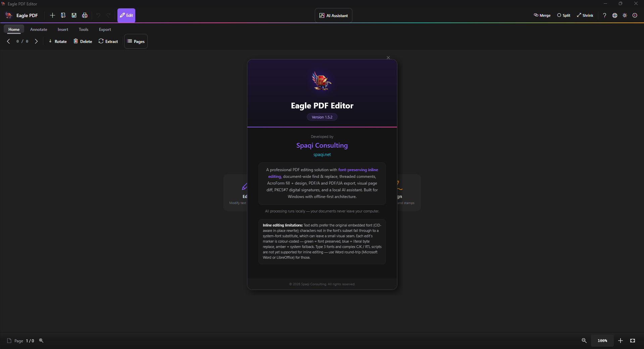Screen dimensions: 644x349
Task: Click the Extract pages button
Action: [108, 41]
